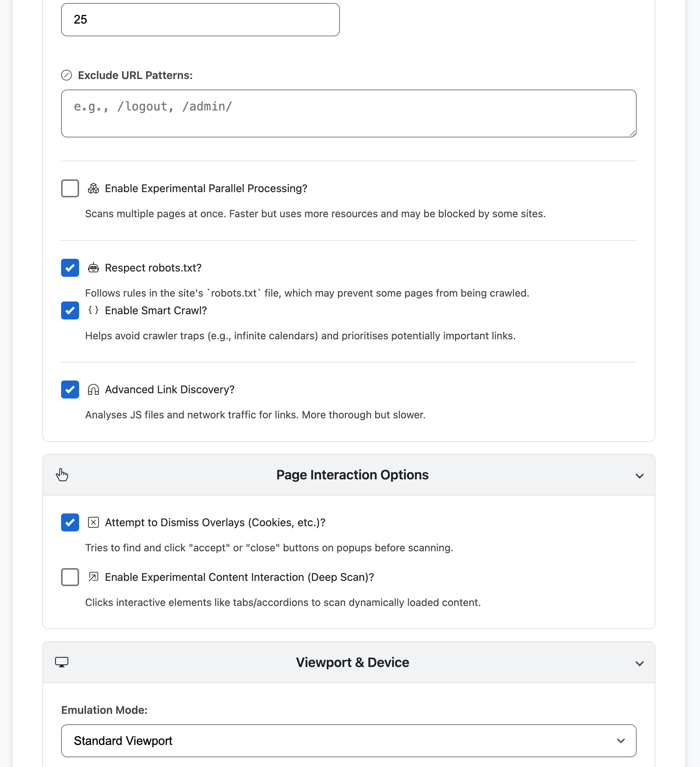The height and width of the screenshot is (767, 700).
Task: Click the magnet icon for Advanced Link Discovery
Action: 93,389
